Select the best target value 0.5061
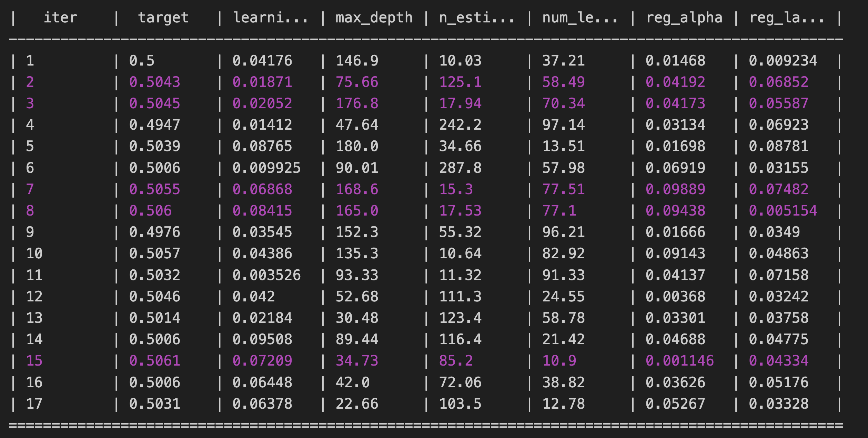This screenshot has height=438, width=868. coord(155,361)
